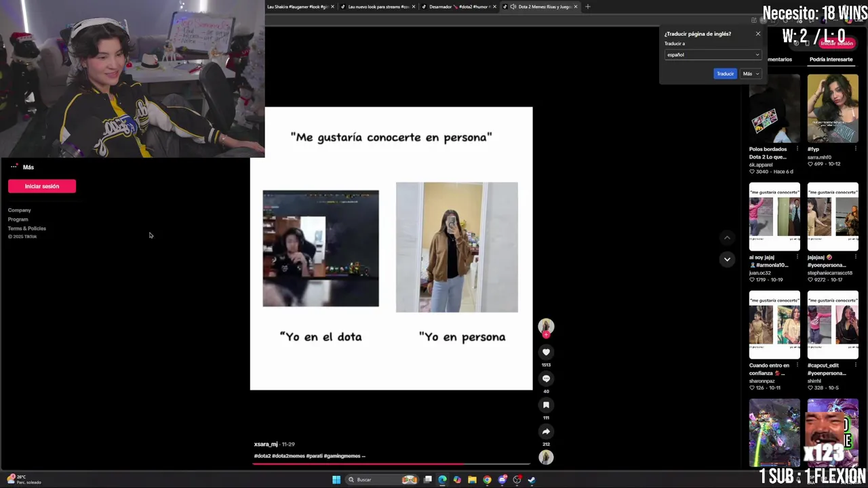Screen dimensions: 868x488
Task: Click the #dota2 hashtag
Action: click(262, 456)
